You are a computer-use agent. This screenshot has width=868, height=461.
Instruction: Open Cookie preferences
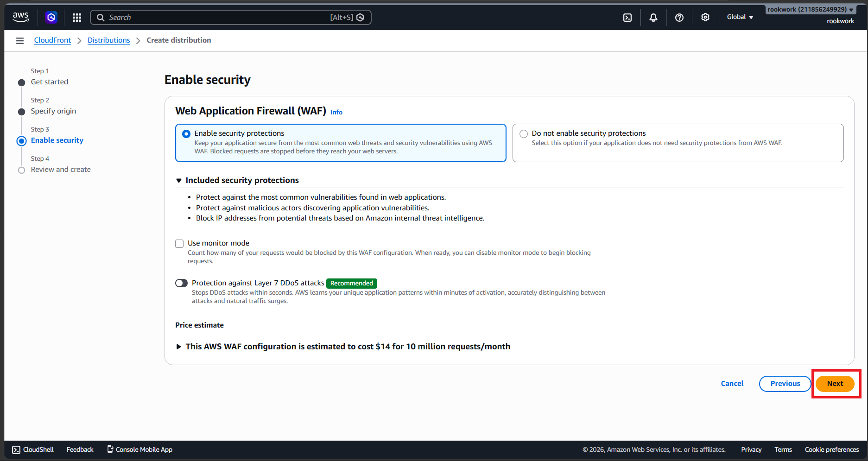click(x=832, y=449)
